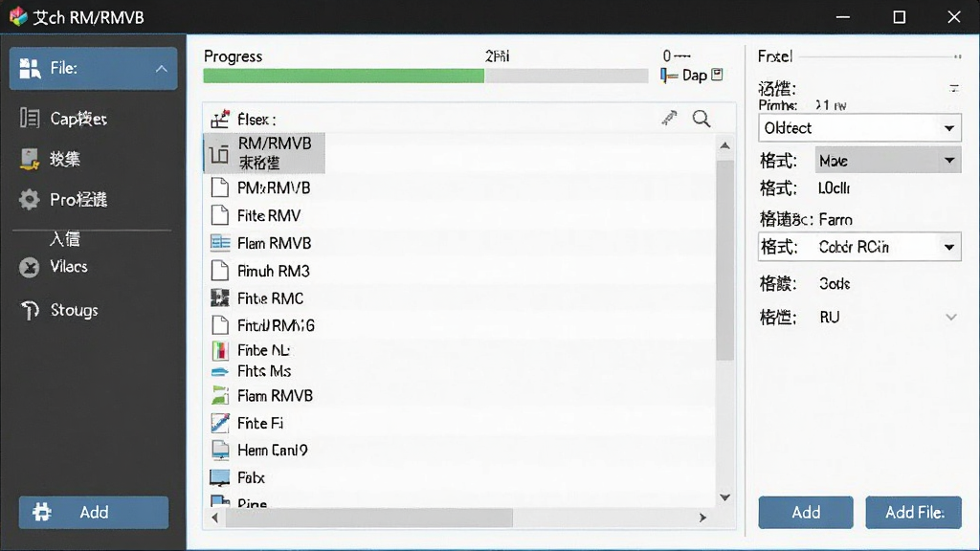Screen dimensions: 980x551
Task: Open the Mole format dropdown
Action: (x=887, y=161)
